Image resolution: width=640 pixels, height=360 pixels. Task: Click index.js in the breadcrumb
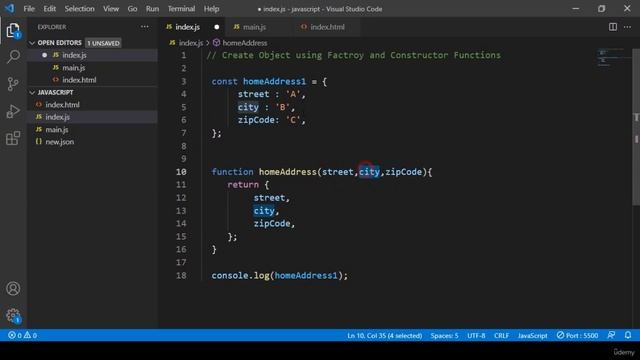point(191,42)
